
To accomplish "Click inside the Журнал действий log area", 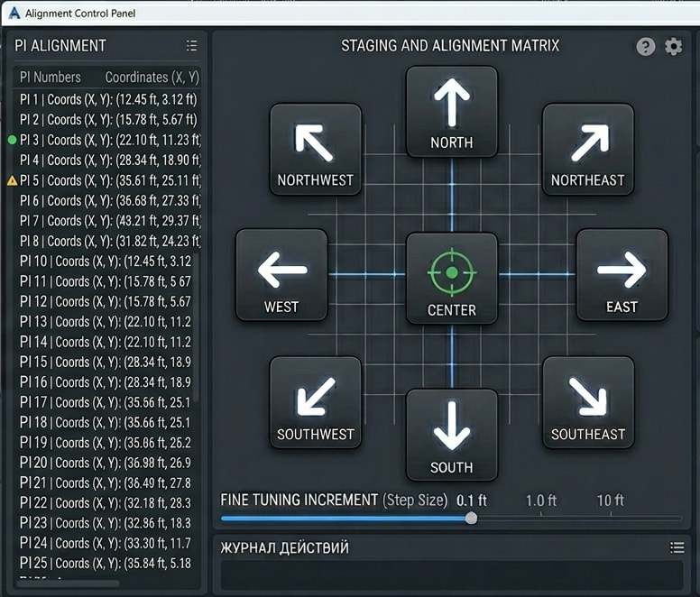I will [452, 574].
